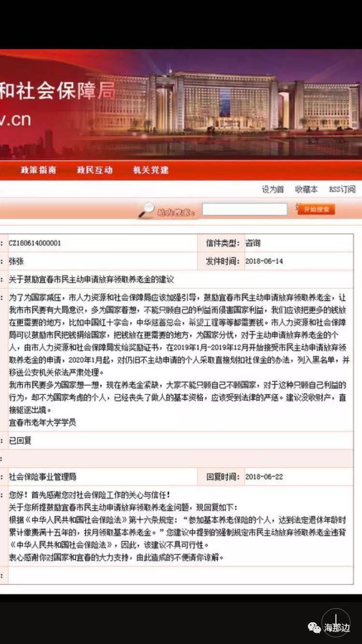Open the 政策指南 navigation menu
The height and width of the screenshot is (644, 362).
tap(38, 170)
